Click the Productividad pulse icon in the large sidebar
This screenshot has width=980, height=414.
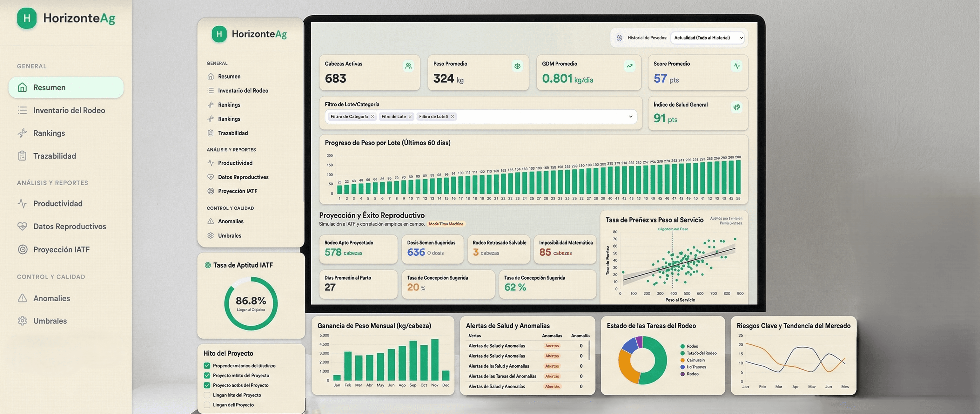(x=23, y=204)
